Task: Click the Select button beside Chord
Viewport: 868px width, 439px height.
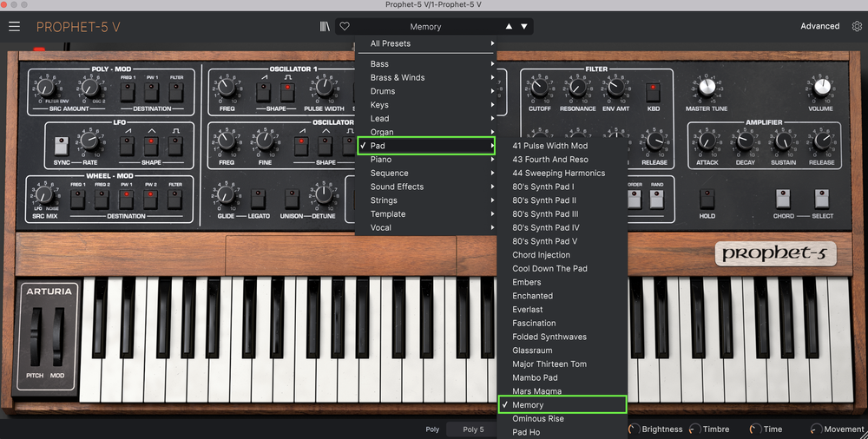Action: coord(821,199)
